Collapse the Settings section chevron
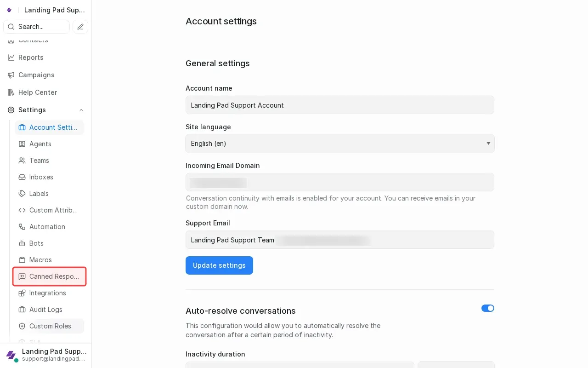Screen dimensions: 588x368 pos(81,110)
